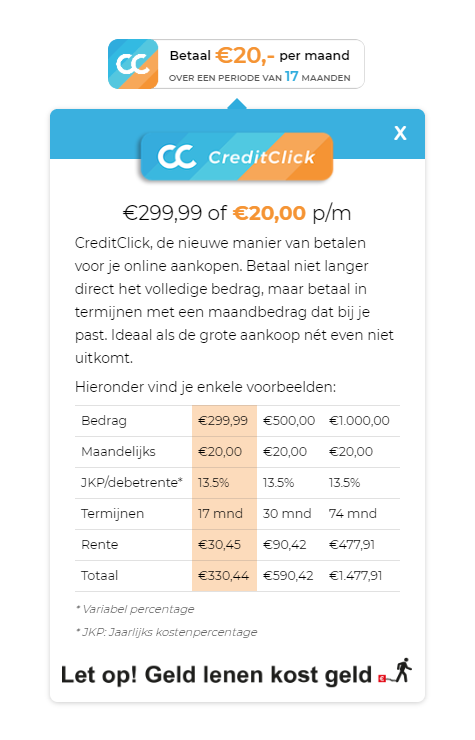This screenshot has width=475, height=740.
Task: Click the orange €20,00 p/m headline price
Action: click(270, 213)
